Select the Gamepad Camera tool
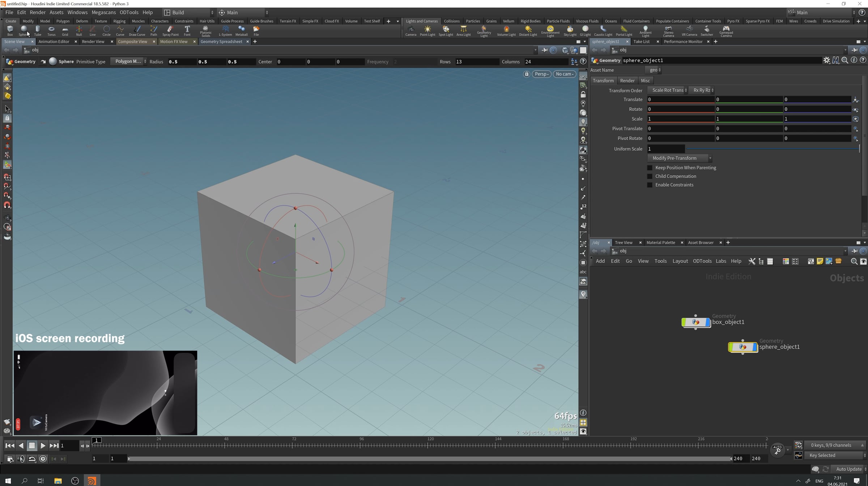This screenshot has height=486, width=868. click(x=726, y=31)
